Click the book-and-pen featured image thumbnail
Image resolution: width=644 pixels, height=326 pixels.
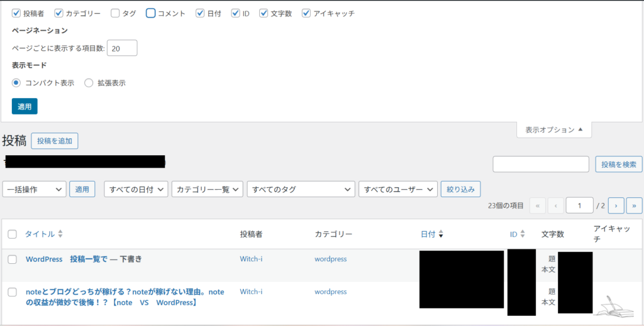click(x=614, y=306)
